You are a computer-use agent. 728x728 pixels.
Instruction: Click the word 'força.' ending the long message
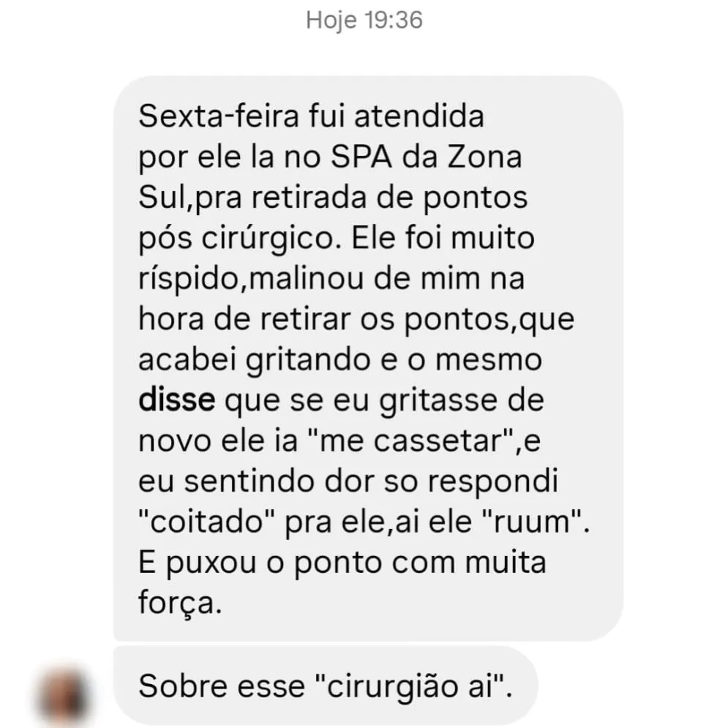point(180,603)
